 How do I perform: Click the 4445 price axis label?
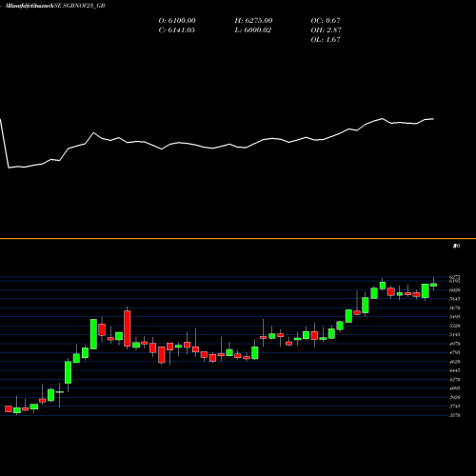[455, 370]
